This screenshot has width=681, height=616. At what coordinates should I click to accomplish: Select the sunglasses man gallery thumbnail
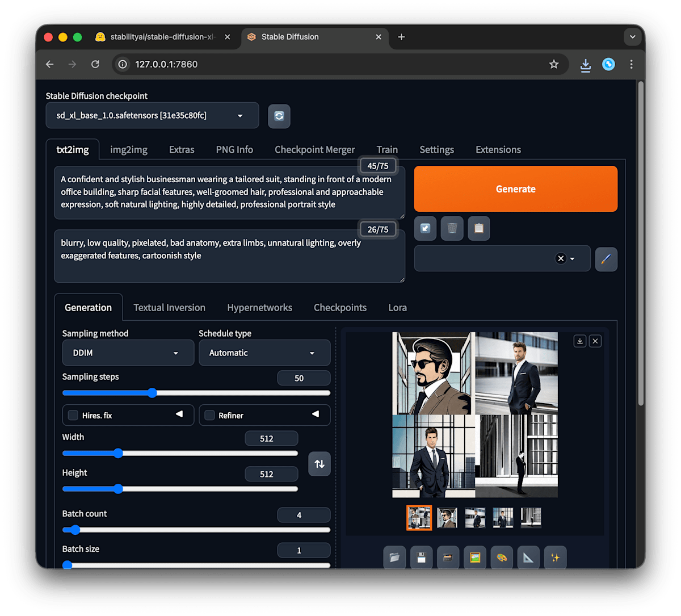(447, 518)
